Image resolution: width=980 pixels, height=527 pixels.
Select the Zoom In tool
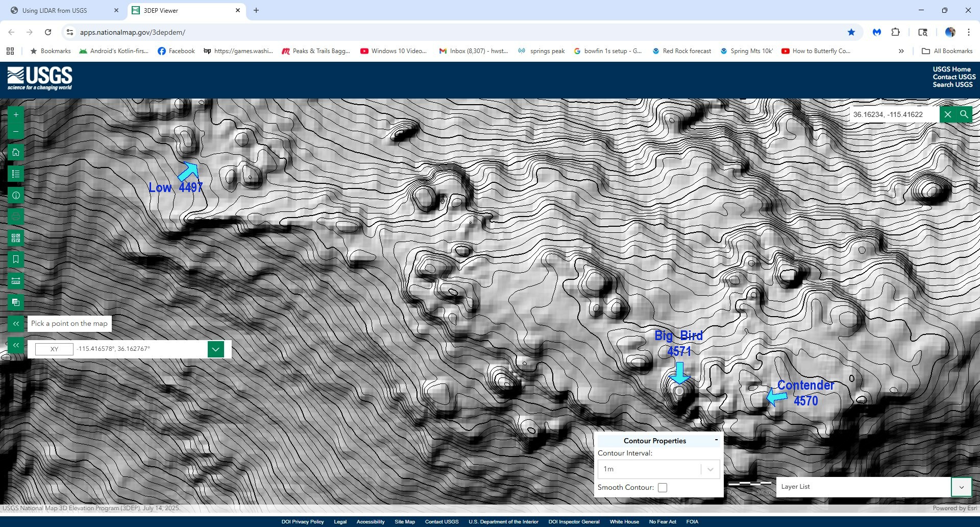[x=16, y=114]
